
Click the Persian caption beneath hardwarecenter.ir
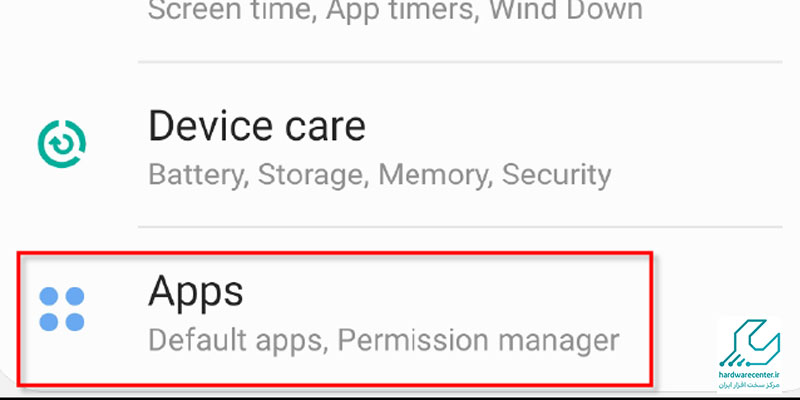coord(749,386)
